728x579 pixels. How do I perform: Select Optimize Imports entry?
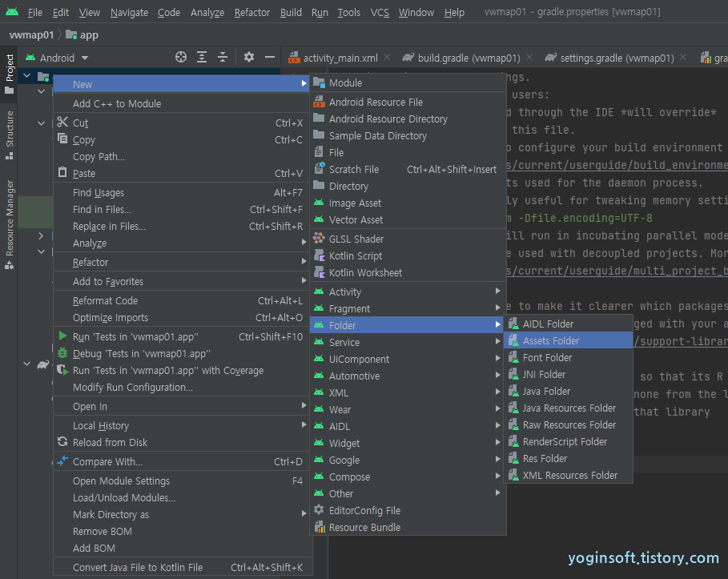181,318
